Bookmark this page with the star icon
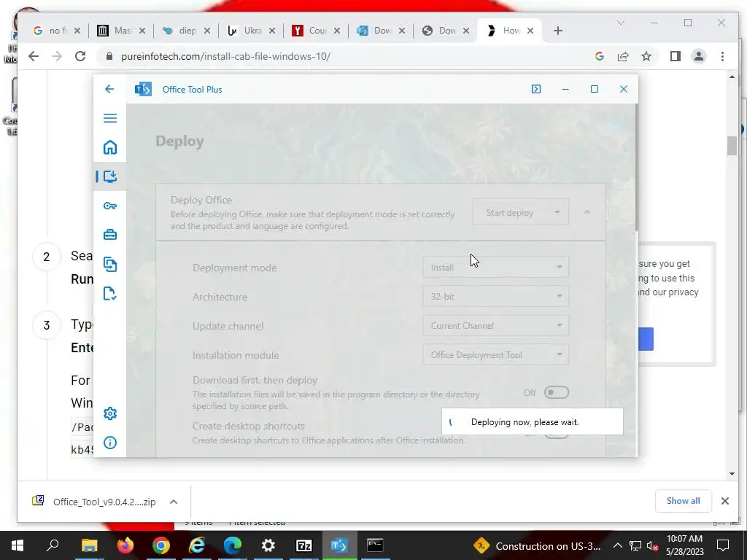This screenshot has width=747, height=560. pos(646,56)
